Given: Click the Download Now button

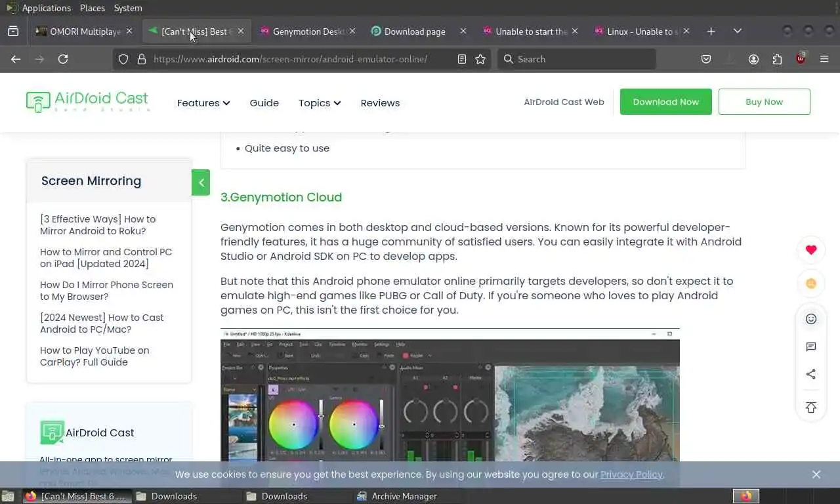Looking at the screenshot, I should click(x=666, y=102).
